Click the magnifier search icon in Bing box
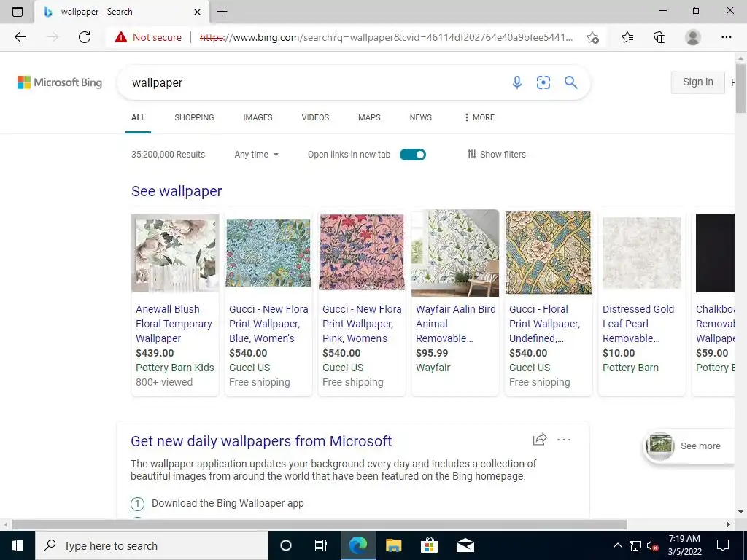Viewport: 747px width, 560px height. (570, 82)
